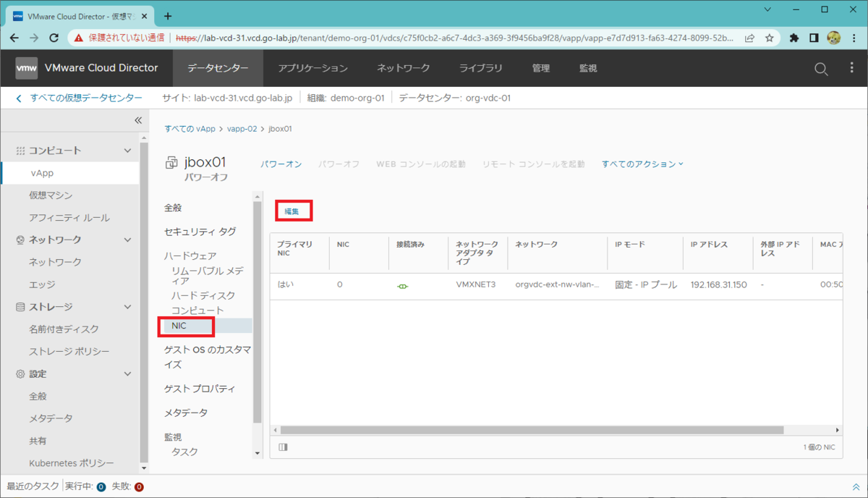868x498 pixels.
Task: Close the VMware Cloud Director browser tab
Action: (145, 15)
